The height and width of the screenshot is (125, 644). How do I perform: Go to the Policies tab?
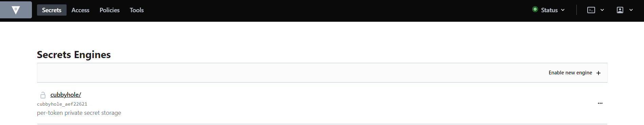pos(109,10)
